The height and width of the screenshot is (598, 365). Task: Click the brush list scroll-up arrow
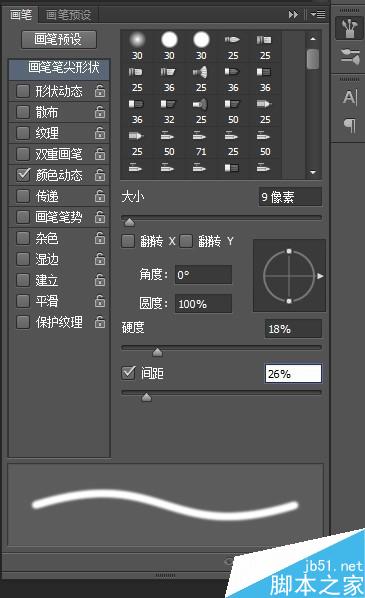[313, 39]
